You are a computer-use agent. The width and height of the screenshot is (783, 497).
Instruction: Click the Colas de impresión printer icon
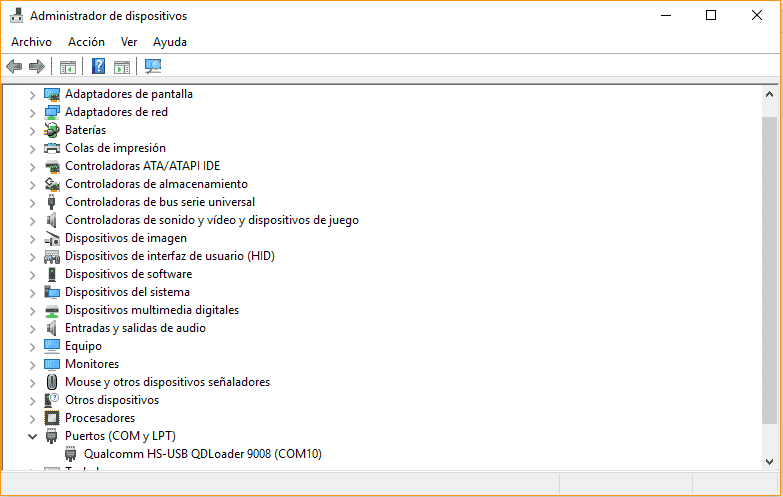[52, 148]
